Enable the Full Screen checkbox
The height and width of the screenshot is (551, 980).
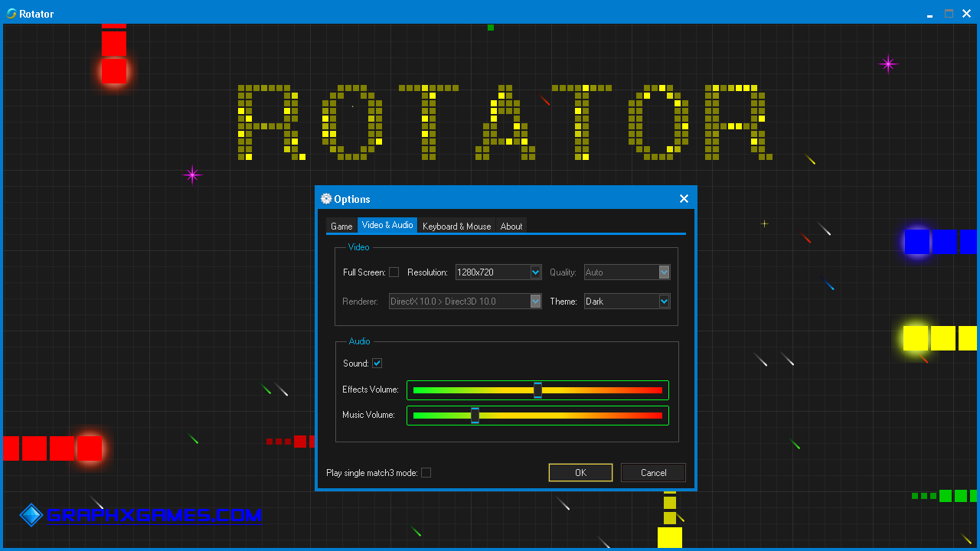pyautogui.click(x=394, y=272)
